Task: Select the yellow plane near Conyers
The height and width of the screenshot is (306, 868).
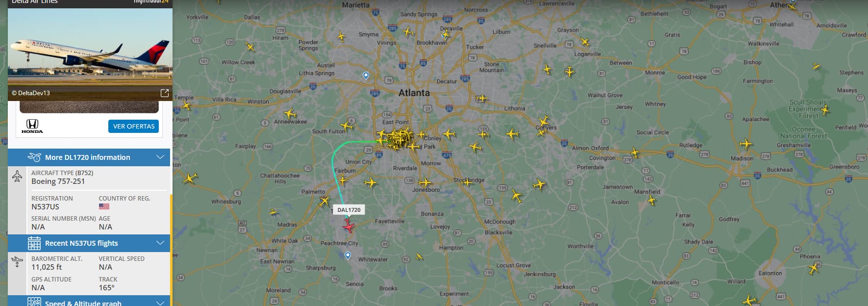Action: (x=544, y=121)
